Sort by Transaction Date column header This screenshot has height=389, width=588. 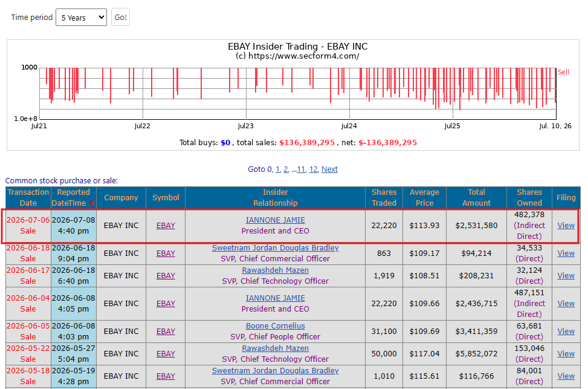(28, 197)
